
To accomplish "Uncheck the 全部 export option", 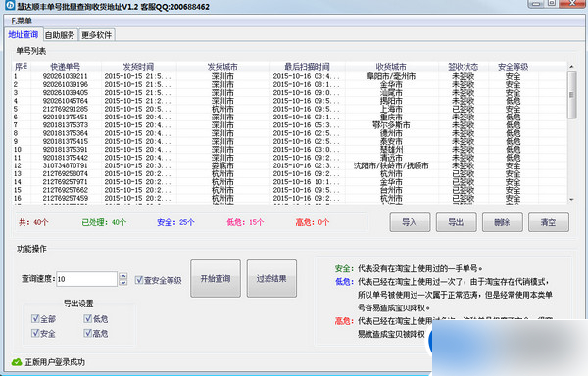I will coord(35,318).
